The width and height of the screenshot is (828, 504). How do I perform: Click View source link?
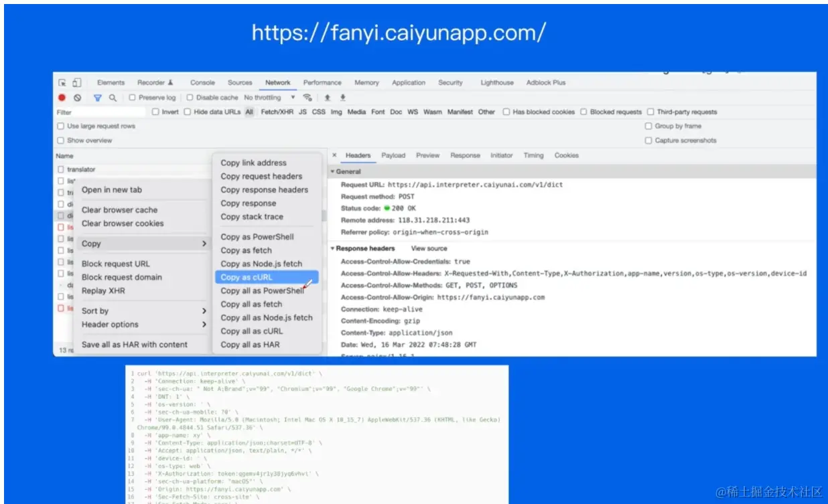pyautogui.click(x=429, y=248)
